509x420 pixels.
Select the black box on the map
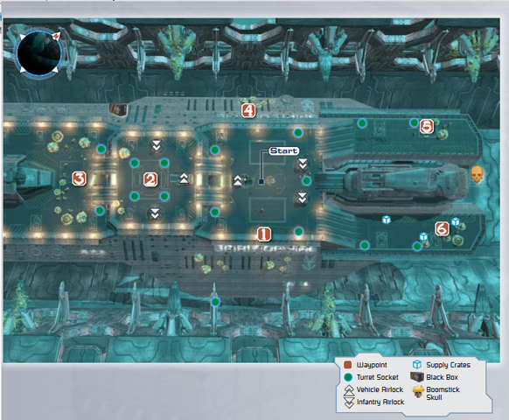click(x=118, y=109)
